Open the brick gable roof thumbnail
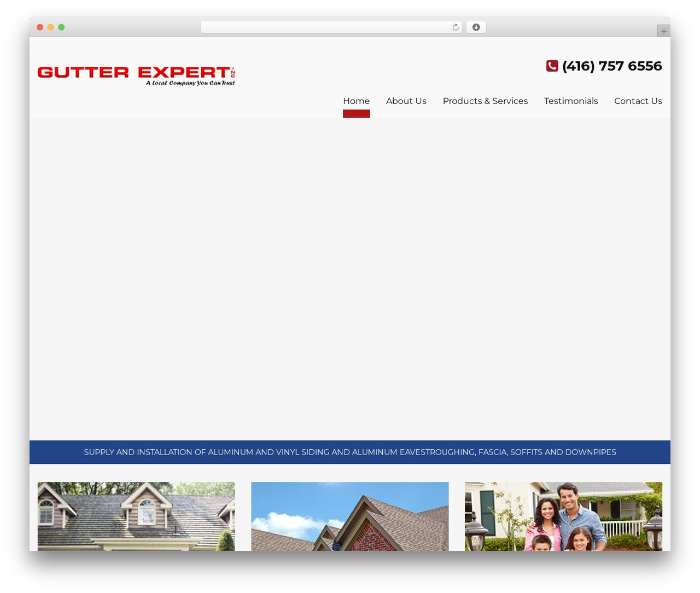Screen dimensions: 700x593 [349, 516]
